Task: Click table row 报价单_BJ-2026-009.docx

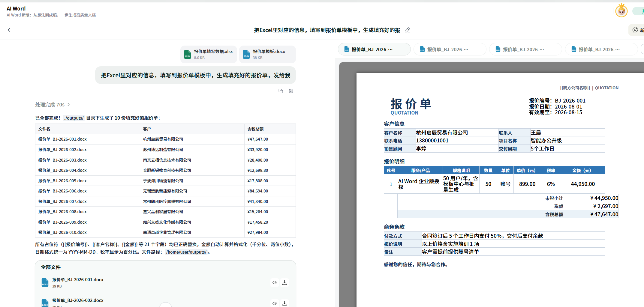Action: click(165, 222)
